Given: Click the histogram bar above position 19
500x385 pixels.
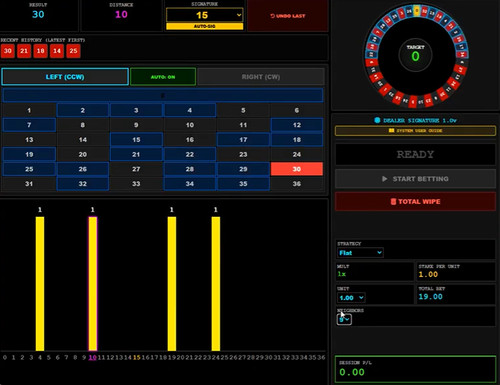Looking at the screenshot, I should (x=172, y=284).
